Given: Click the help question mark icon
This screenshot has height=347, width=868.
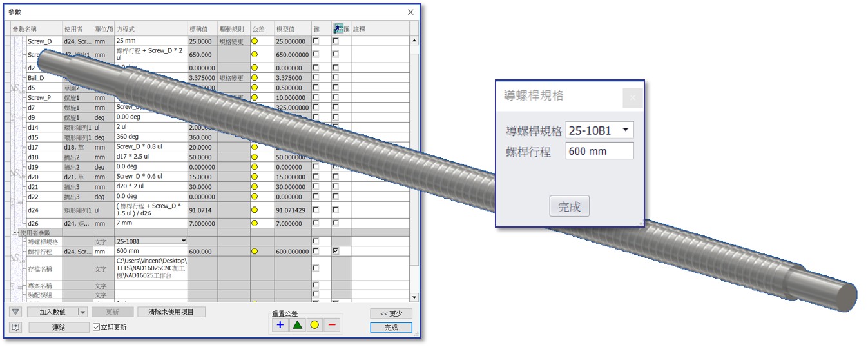Looking at the screenshot, I should click(x=16, y=328).
